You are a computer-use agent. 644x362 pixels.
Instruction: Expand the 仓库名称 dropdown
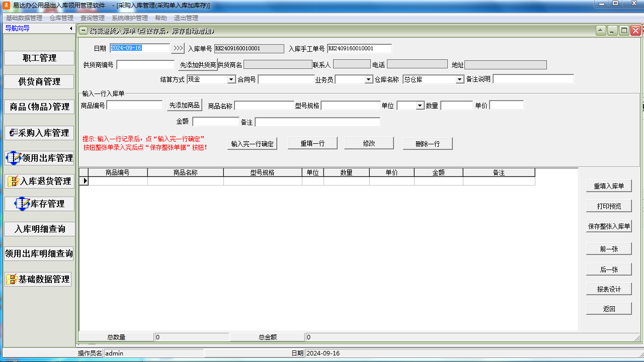[459, 79]
